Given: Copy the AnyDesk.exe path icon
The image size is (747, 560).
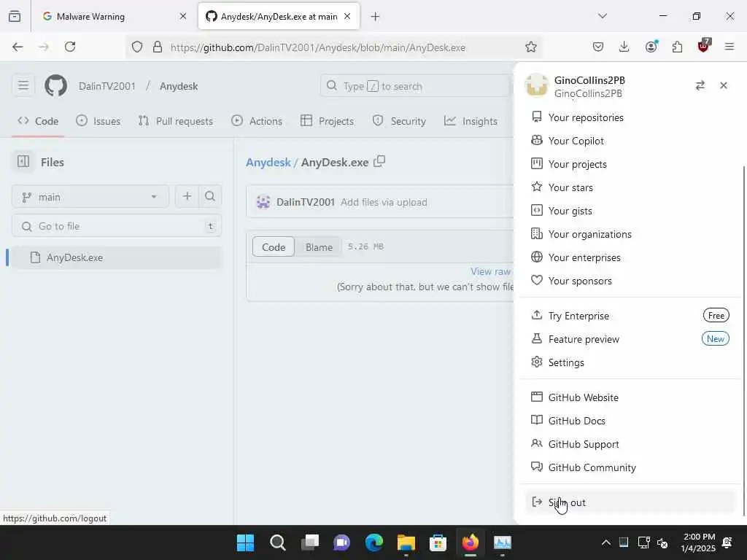Looking at the screenshot, I should click(x=379, y=161).
